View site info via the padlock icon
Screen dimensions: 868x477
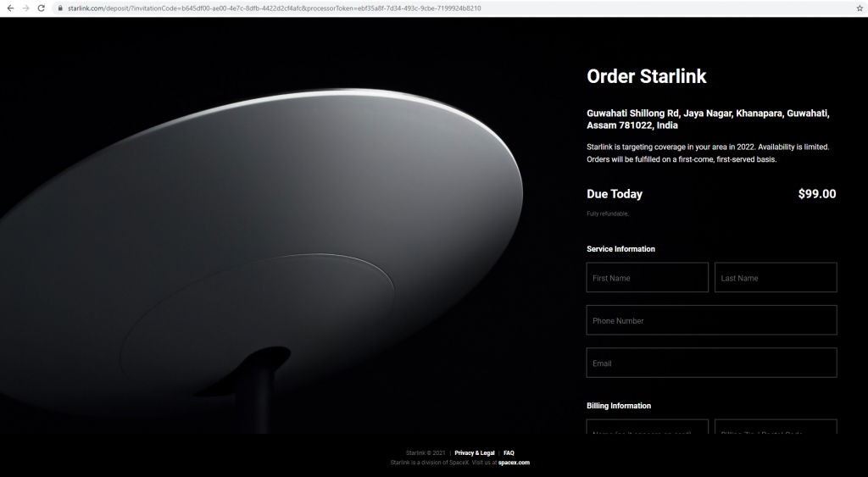tap(60, 8)
